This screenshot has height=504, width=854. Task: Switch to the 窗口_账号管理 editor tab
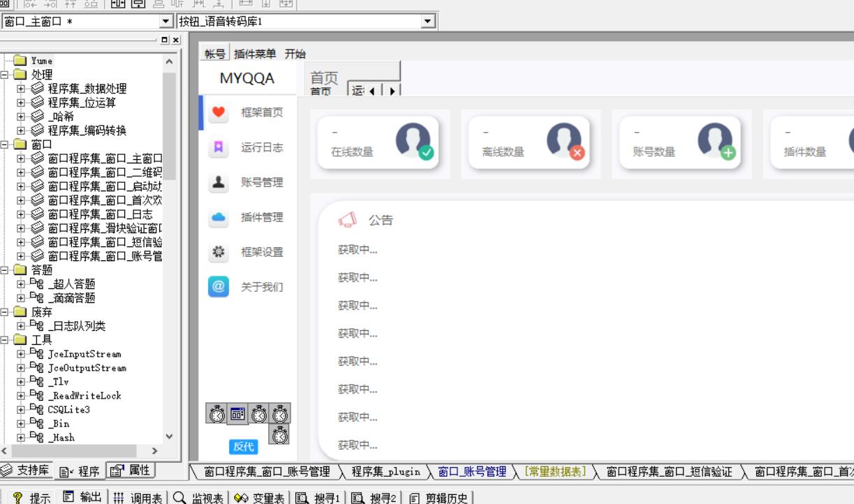tap(472, 472)
